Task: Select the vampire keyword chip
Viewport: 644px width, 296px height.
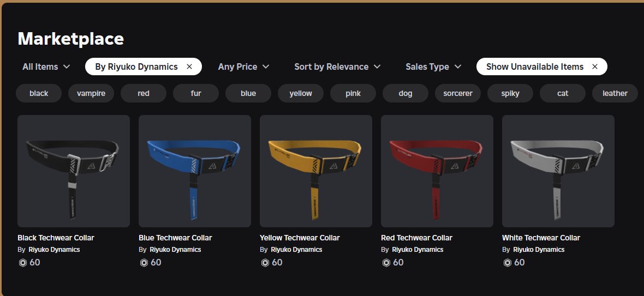Action: click(x=91, y=93)
